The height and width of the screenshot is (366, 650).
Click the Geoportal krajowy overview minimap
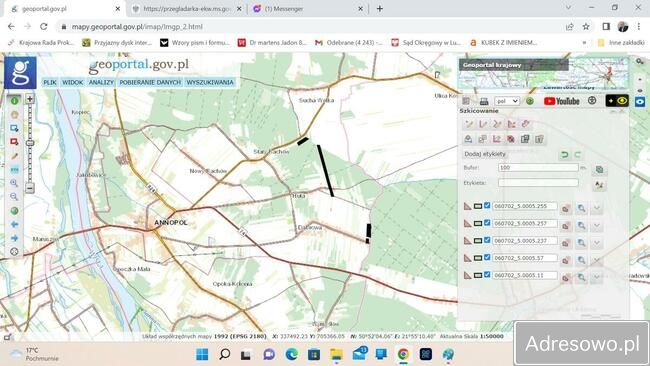click(544, 74)
